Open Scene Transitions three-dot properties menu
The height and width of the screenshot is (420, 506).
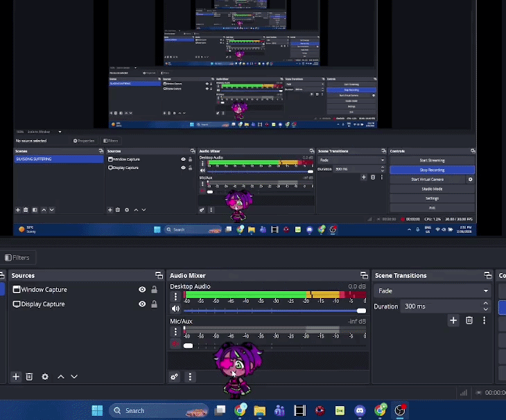tap(484, 320)
